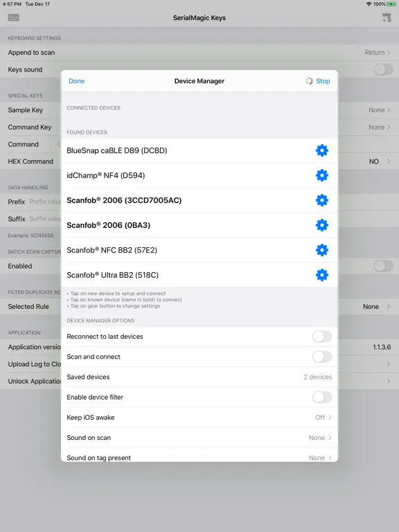Open settings gear for idChamp NF4 (D594)

tap(321, 175)
